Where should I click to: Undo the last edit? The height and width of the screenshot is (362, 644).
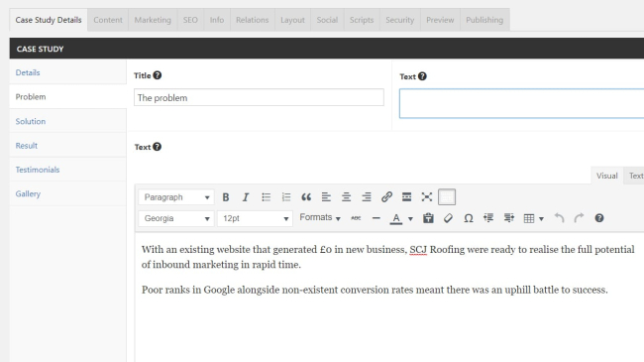(x=559, y=218)
